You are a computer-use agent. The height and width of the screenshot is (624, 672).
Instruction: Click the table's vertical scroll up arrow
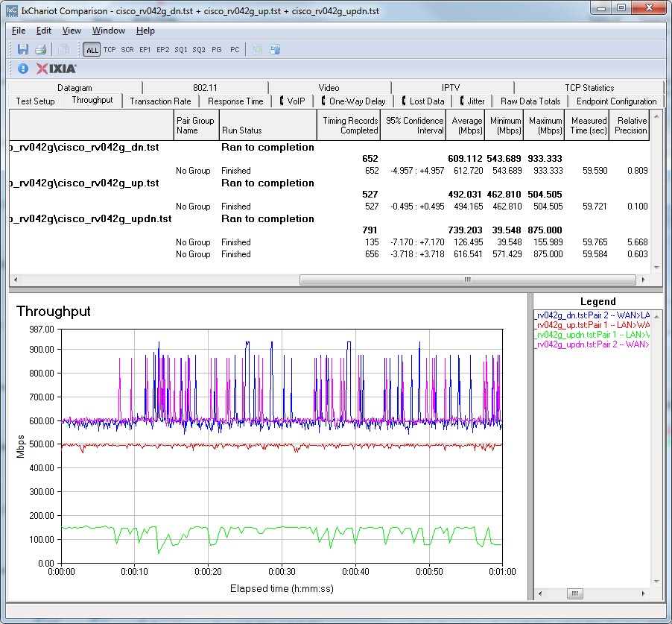(x=656, y=116)
